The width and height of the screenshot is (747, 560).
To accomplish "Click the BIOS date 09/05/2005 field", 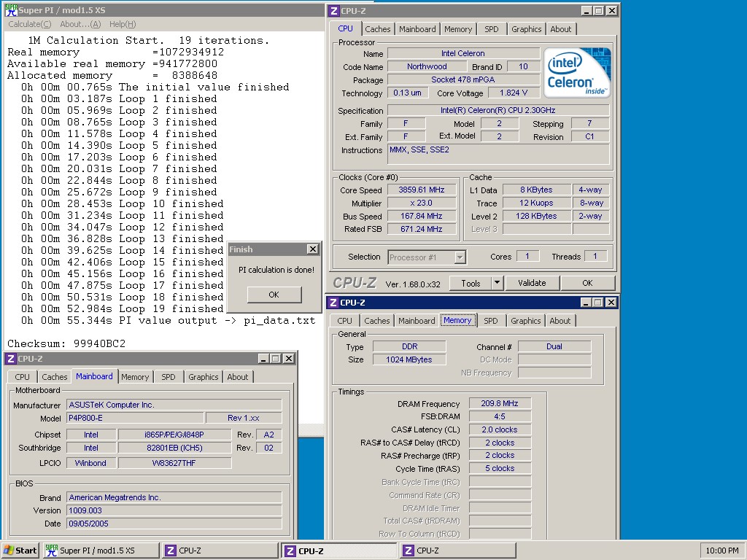I will click(x=174, y=524).
